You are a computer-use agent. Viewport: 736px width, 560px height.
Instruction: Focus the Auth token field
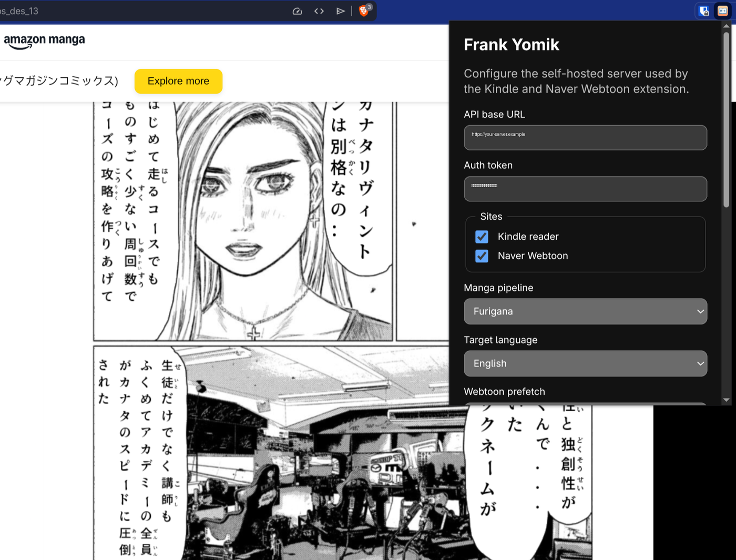(x=585, y=189)
